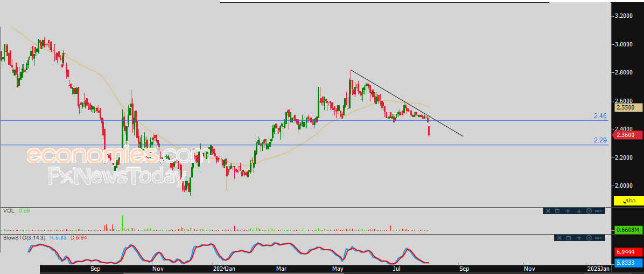Image resolution: width=644 pixels, height=274 pixels.
Task: Maximize the VOL indicator panel
Action: (x=557, y=211)
